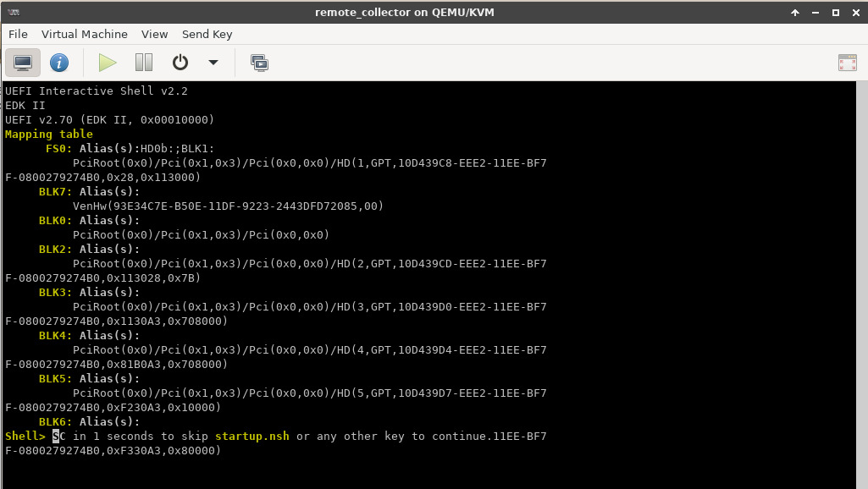Click the BLK0: mapping entry label
This screenshot has width=868, height=489.
click(x=55, y=220)
